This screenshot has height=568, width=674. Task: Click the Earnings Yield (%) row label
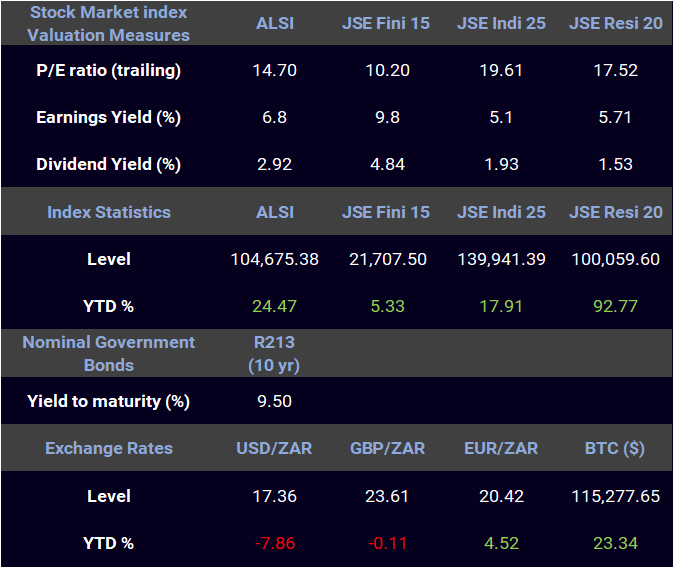108,117
